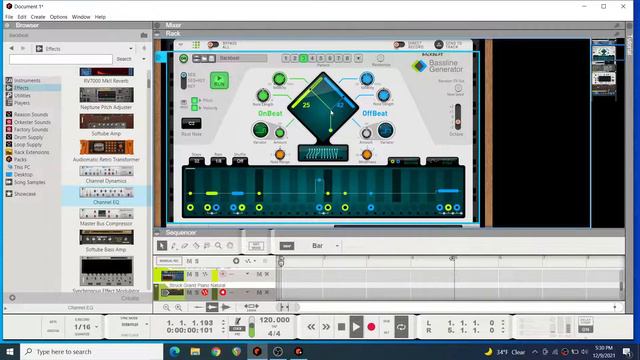The height and width of the screenshot is (360, 640).
Task: Click the Send to Track icon
Action: pos(439,44)
